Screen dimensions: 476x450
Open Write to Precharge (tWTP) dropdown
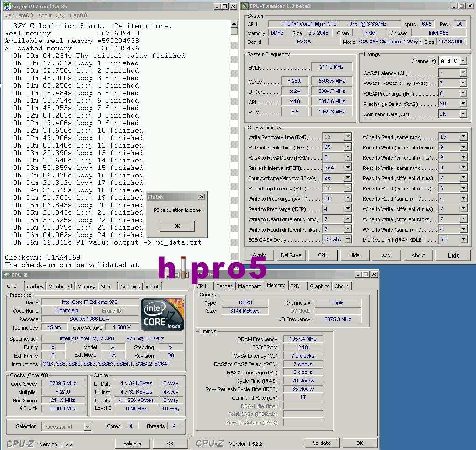click(x=348, y=198)
